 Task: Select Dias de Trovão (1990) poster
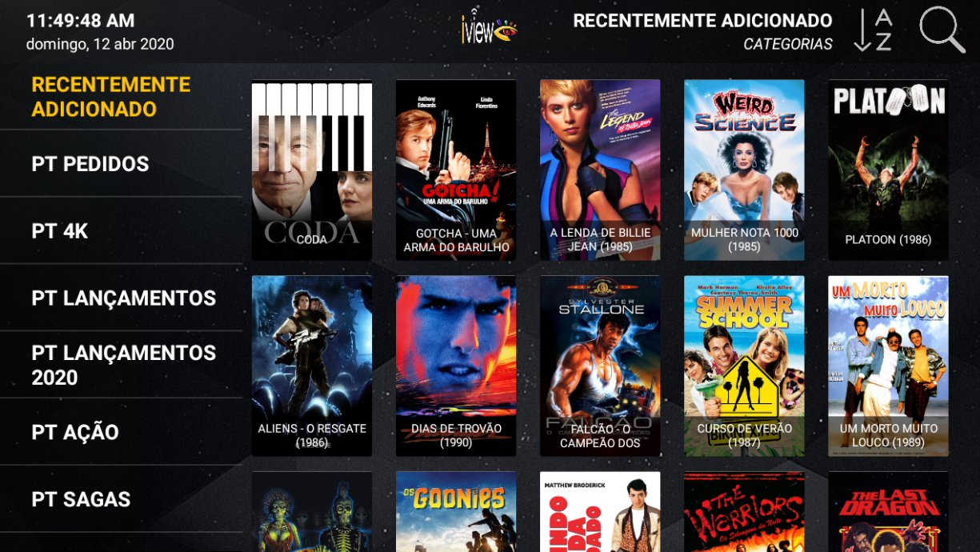click(x=456, y=366)
